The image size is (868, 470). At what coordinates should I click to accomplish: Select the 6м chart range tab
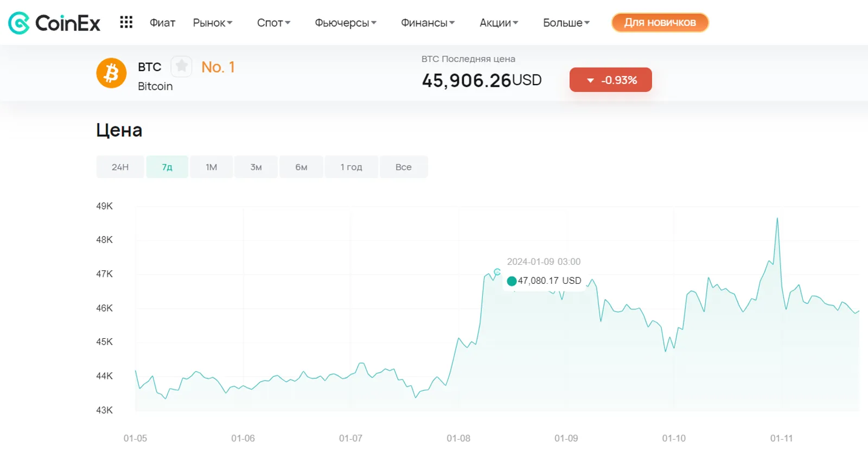tap(302, 167)
